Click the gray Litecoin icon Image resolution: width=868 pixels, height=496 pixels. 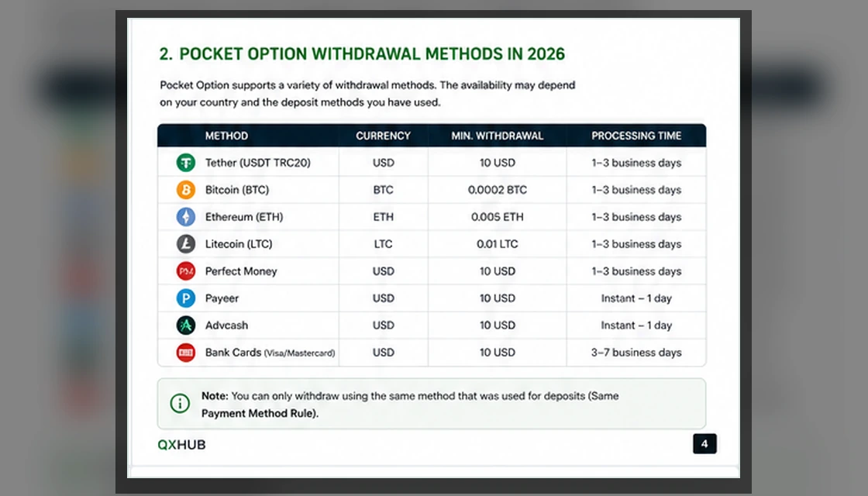tap(186, 244)
